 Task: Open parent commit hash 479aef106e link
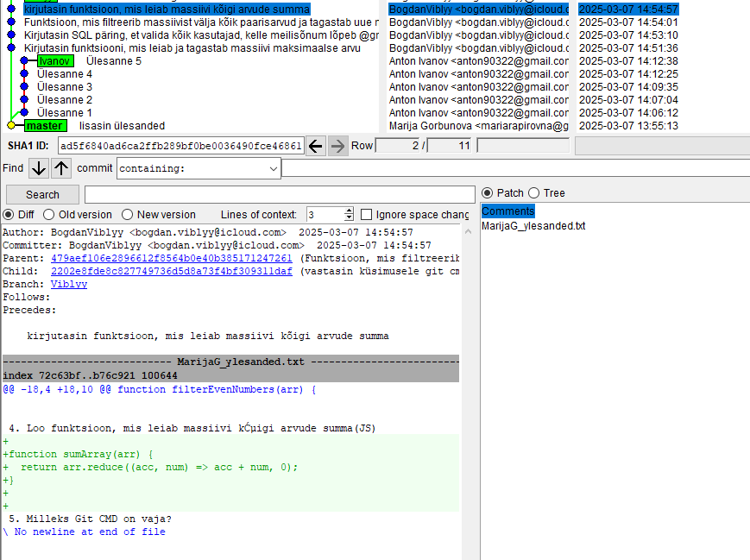[171, 258]
